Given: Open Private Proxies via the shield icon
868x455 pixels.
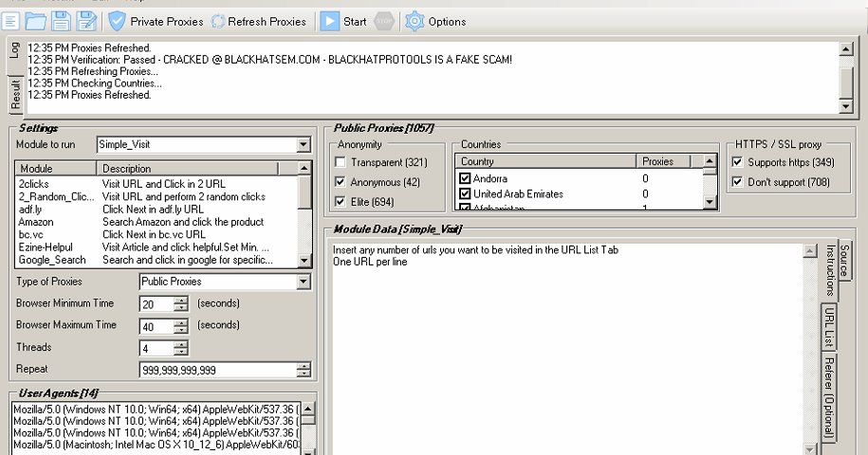Looking at the screenshot, I should [x=117, y=22].
